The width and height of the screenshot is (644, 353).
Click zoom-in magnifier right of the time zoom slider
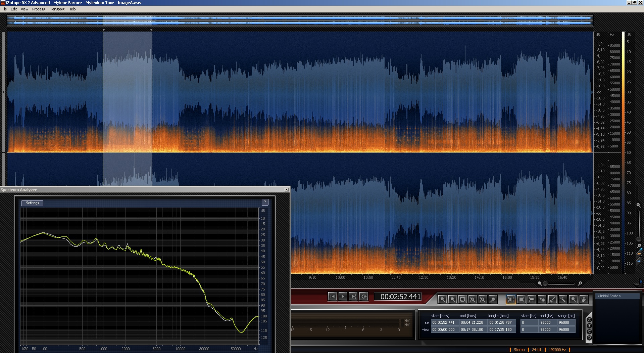pos(580,284)
